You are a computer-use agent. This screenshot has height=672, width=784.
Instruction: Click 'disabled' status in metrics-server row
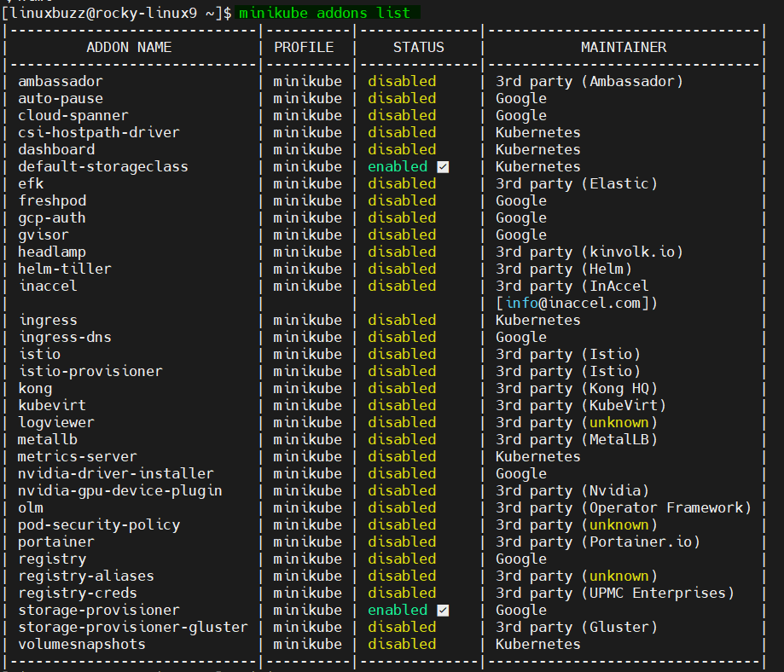tap(402, 456)
